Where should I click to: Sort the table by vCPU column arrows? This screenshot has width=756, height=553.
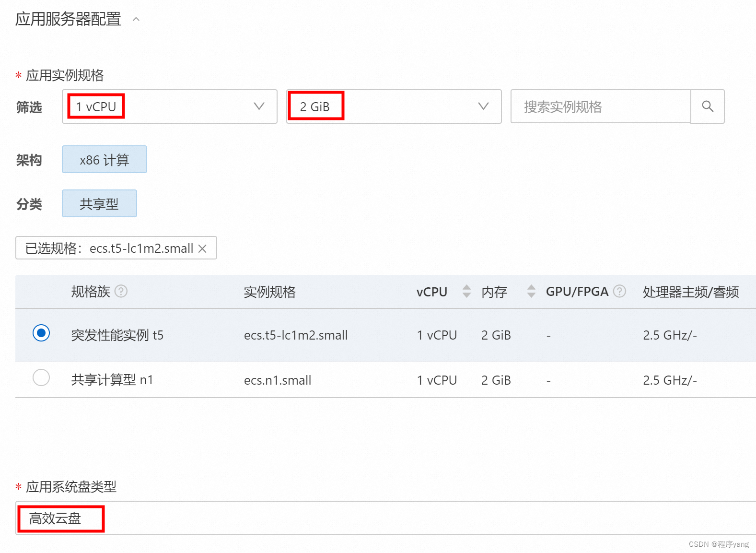[466, 291]
